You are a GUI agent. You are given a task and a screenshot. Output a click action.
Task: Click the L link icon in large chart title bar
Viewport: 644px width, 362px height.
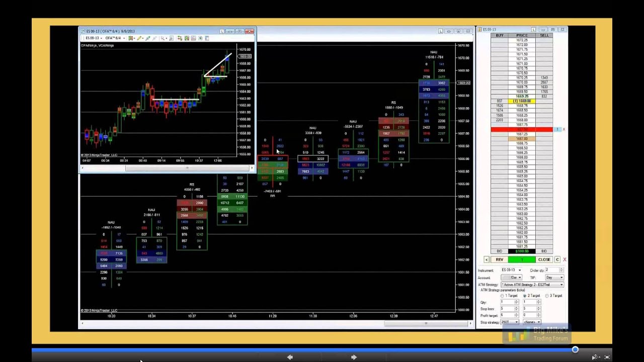point(441,31)
